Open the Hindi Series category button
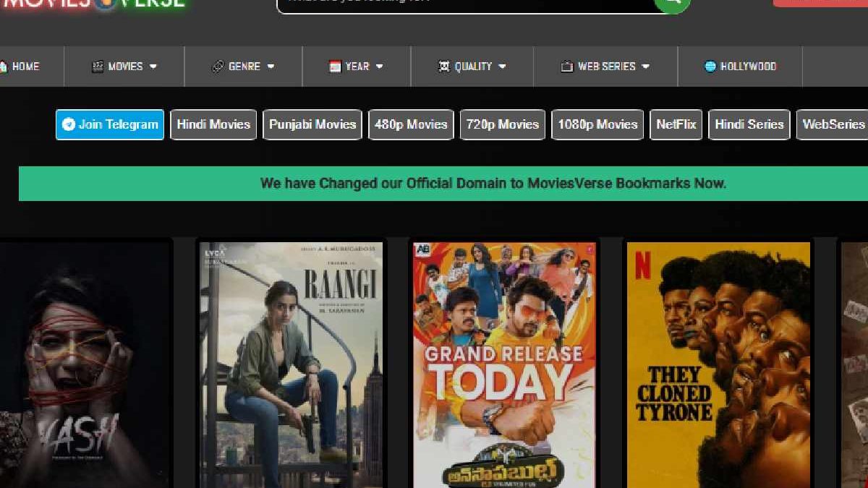 [x=749, y=124]
